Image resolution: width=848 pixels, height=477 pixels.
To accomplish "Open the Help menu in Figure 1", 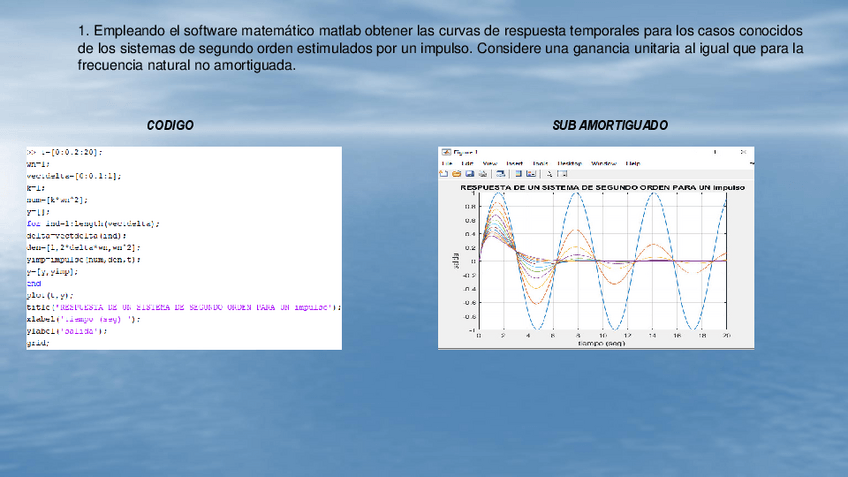I will tap(633, 163).
